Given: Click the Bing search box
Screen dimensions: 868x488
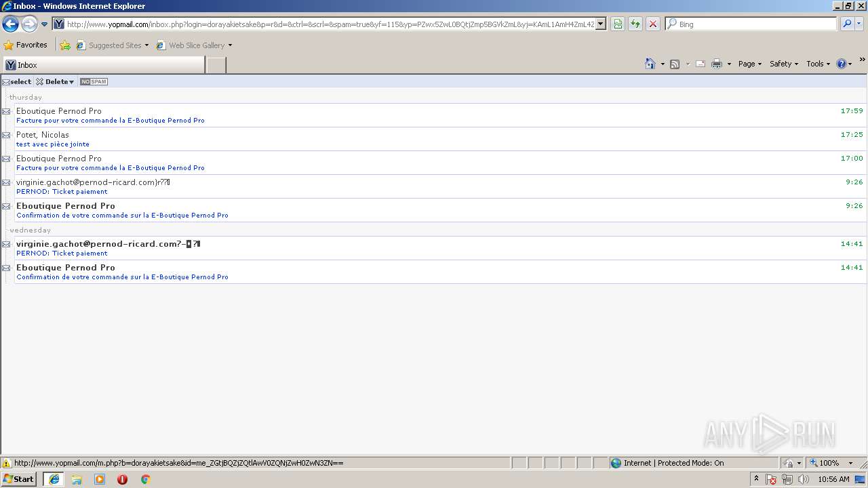Looking at the screenshot, I should click(x=751, y=24).
